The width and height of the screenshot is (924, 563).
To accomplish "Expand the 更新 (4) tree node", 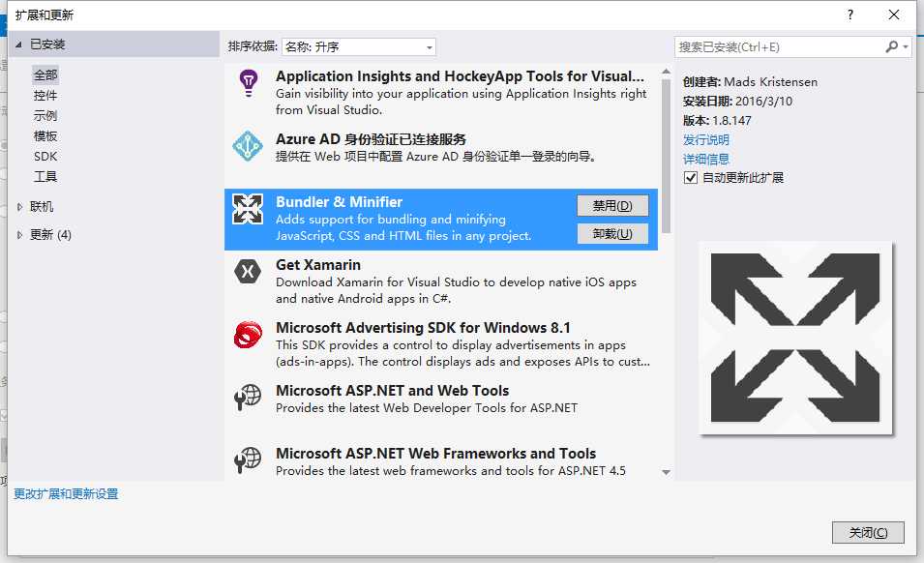I will [19, 235].
